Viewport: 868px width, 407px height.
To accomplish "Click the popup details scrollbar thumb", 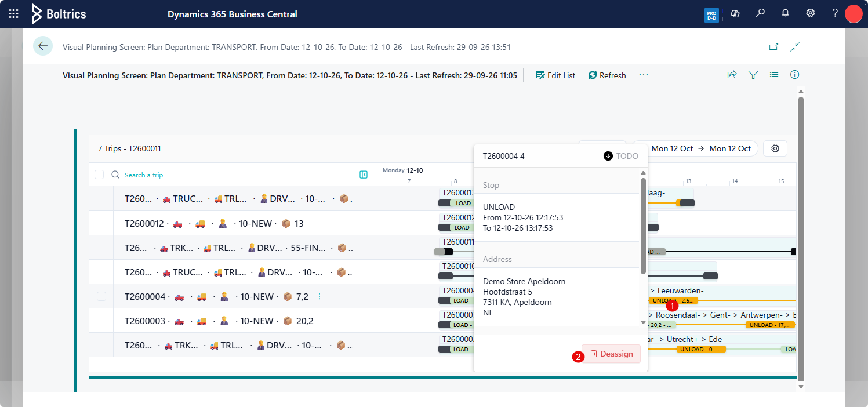I will (643, 226).
